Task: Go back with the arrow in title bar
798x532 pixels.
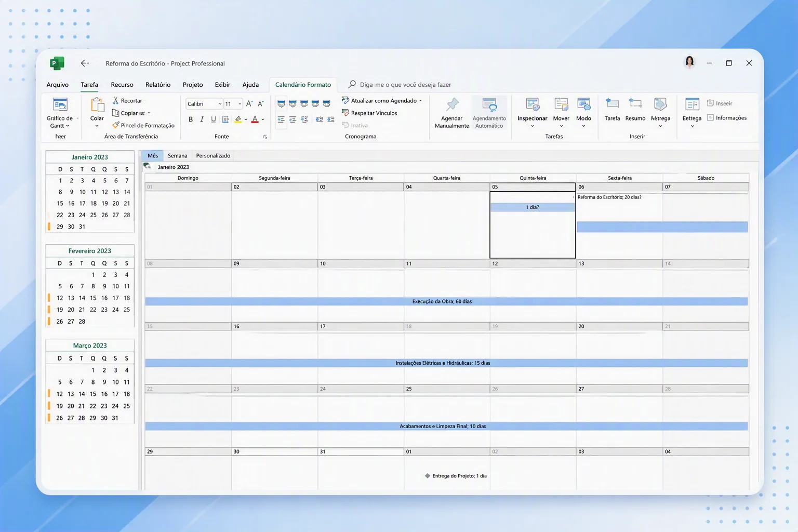Action: (x=85, y=63)
